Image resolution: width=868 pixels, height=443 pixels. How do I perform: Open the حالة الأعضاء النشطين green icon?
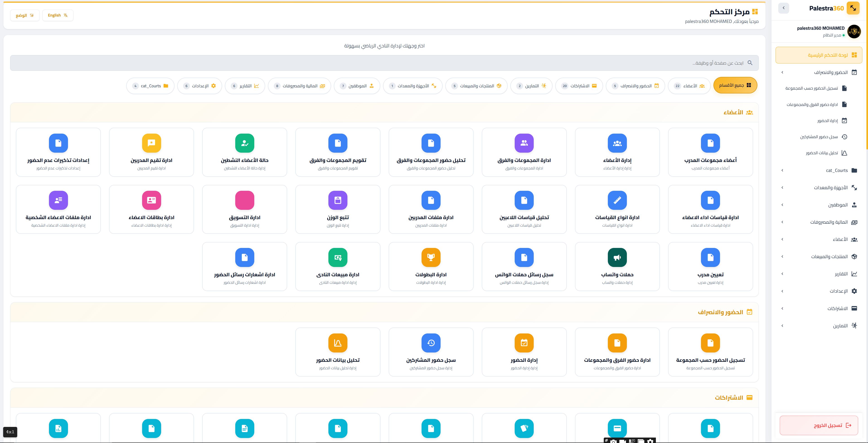click(x=244, y=143)
